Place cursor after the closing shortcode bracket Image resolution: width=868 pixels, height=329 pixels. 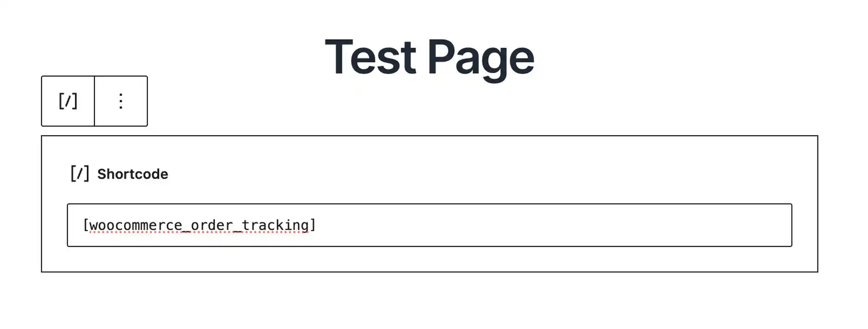pos(316,225)
